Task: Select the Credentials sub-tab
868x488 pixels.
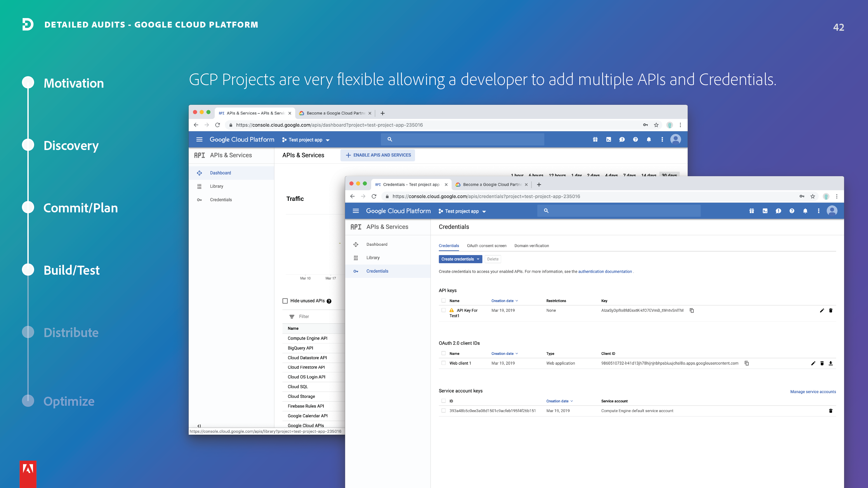Action: click(449, 246)
